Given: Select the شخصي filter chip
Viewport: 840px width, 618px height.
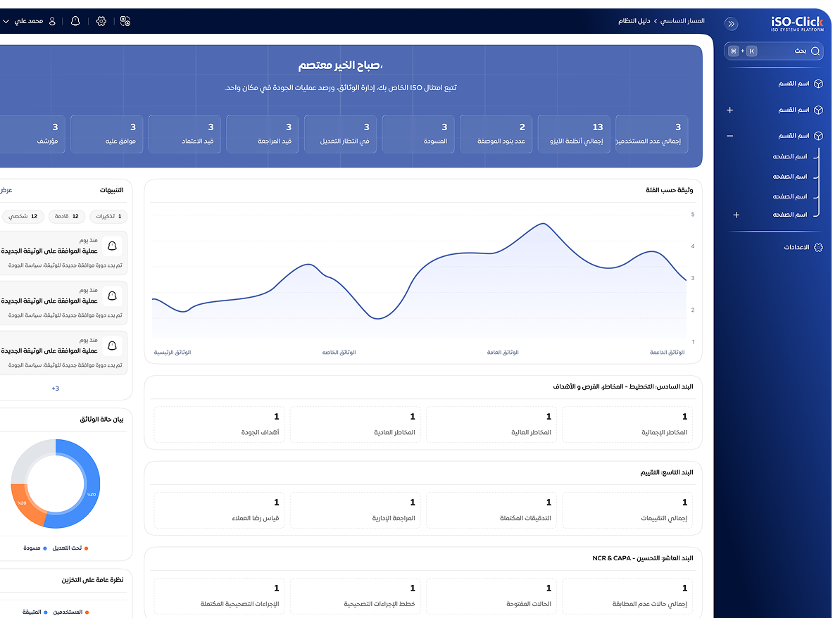Looking at the screenshot, I should [23, 216].
